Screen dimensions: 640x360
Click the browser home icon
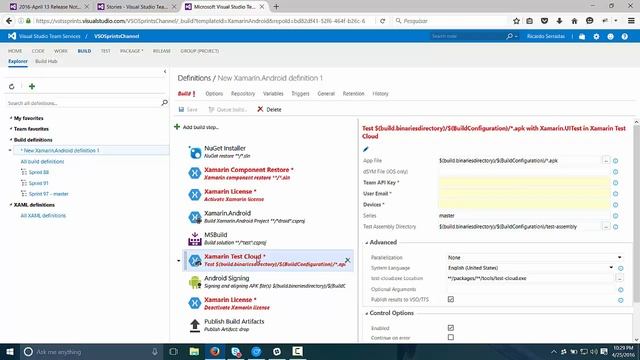[x=574, y=21]
